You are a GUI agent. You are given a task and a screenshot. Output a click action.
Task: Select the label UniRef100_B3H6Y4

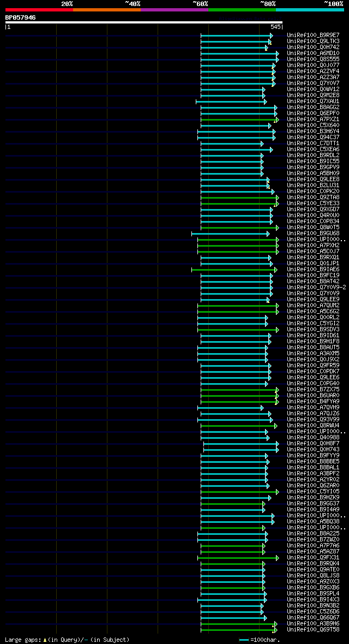[x=313, y=131]
